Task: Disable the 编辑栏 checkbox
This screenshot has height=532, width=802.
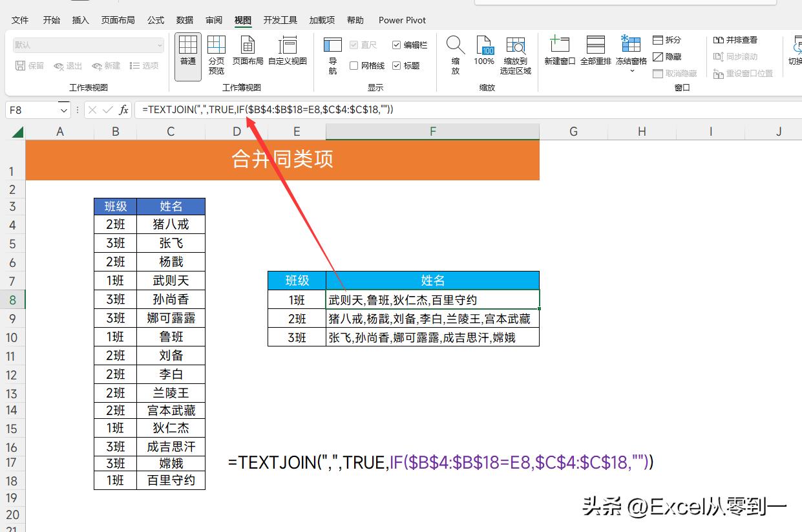Action: click(x=397, y=45)
